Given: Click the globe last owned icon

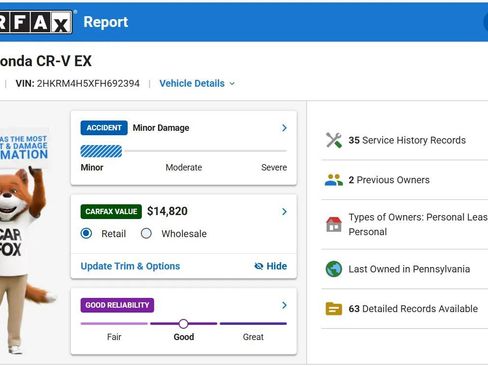Looking at the screenshot, I should coord(334,269).
